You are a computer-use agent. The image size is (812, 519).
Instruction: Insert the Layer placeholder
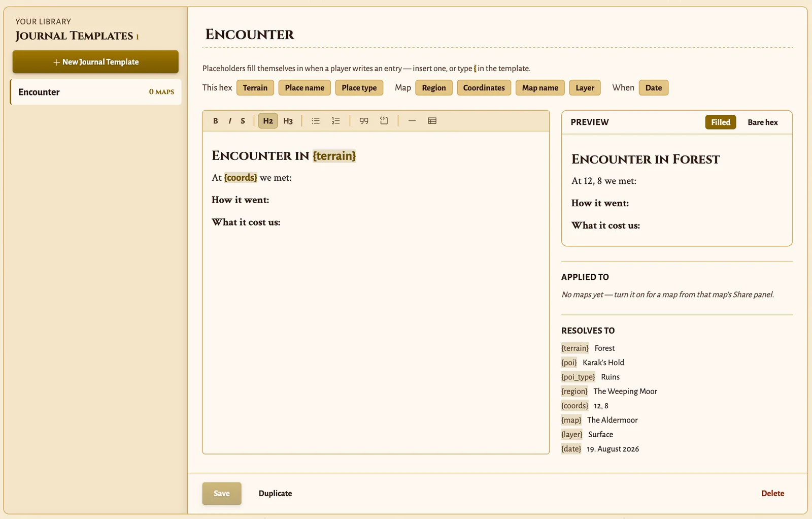pos(585,88)
